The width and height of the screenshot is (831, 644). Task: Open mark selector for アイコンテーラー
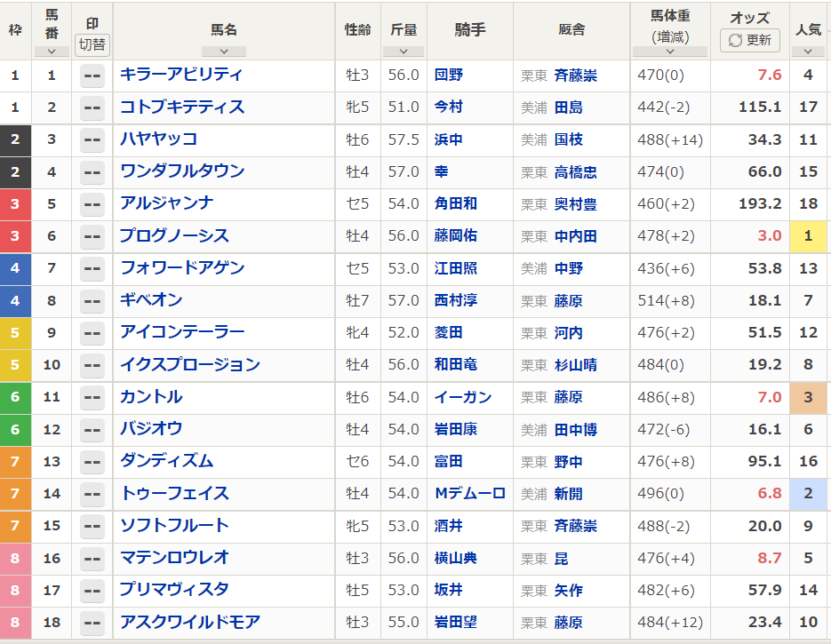coord(92,333)
